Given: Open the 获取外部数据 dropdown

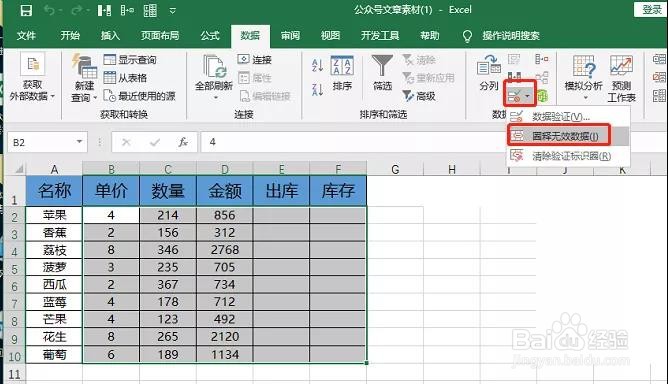Looking at the screenshot, I should point(32,78).
